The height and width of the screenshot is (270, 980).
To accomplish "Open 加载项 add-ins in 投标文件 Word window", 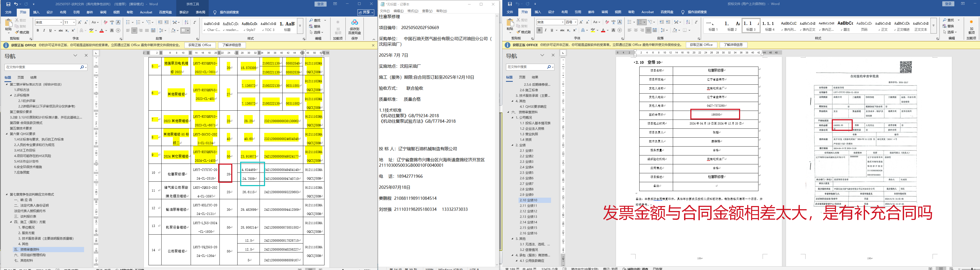I will [971, 28].
